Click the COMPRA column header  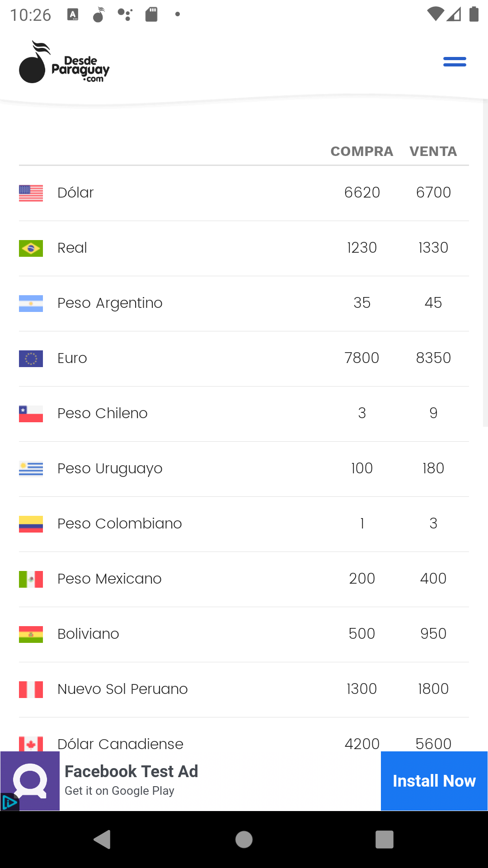pyautogui.click(x=362, y=151)
